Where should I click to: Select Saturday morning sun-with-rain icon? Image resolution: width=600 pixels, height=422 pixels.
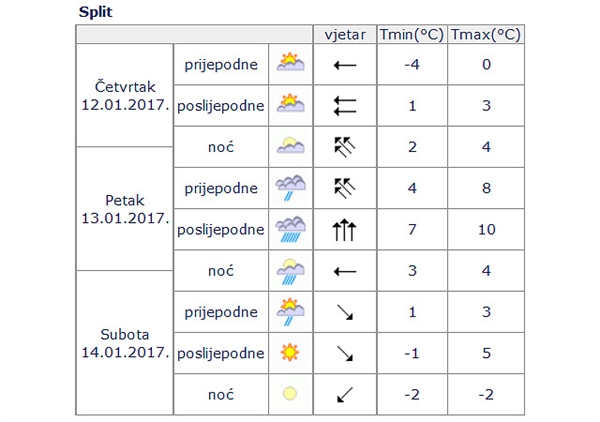tap(290, 312)
